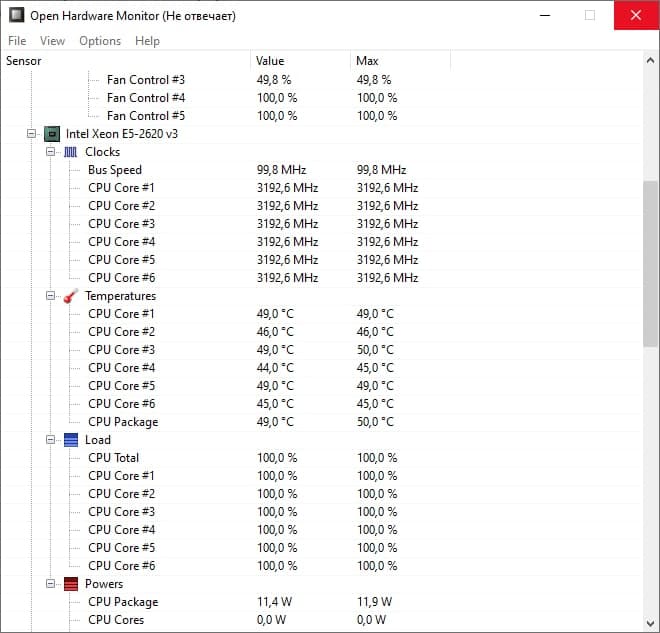Click the Open Hardware Monitor title bar icon
The width and height of the screenshot is (660, 633).
coord(16,15)
